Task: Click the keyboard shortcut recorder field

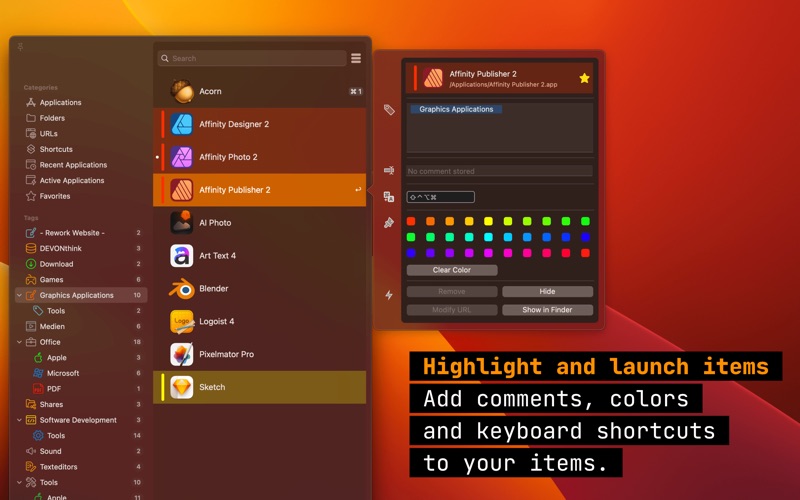Action: coord(440,197)
